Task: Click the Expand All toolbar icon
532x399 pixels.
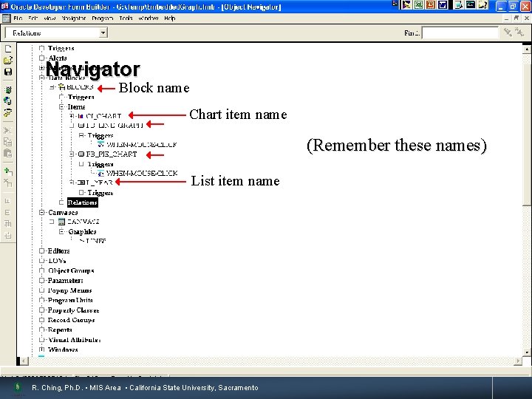Action: [x=8, y=224]
